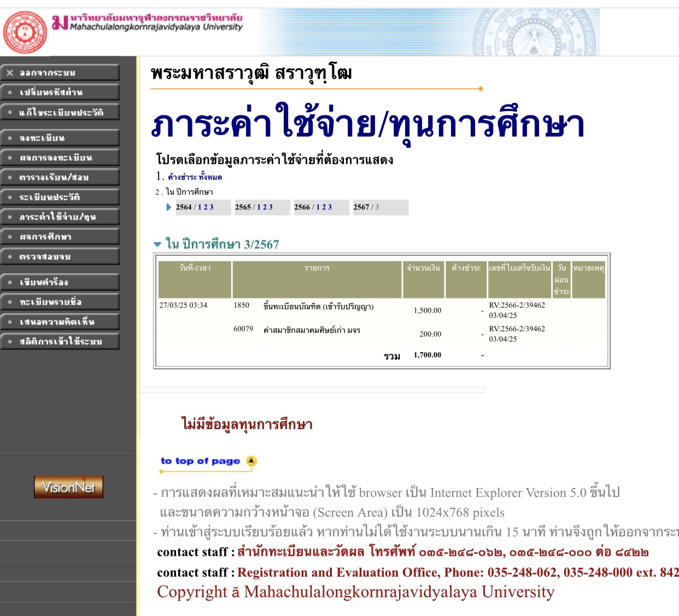Screen dimensions: 679x616
Task: Select term 3 of academic year 2566
Action: pyautogui.click(x=330, y=207)
